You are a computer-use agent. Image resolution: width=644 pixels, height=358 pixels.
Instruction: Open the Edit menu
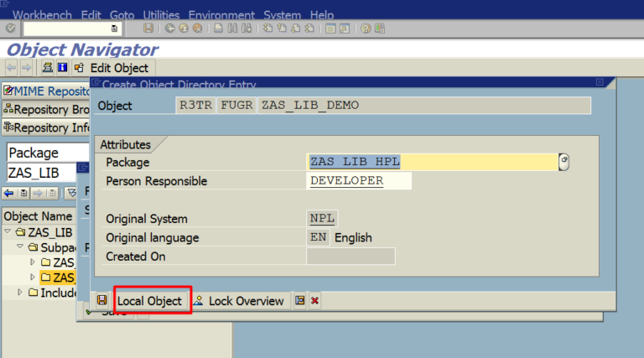pyautogui.click(x=91, y=15)
